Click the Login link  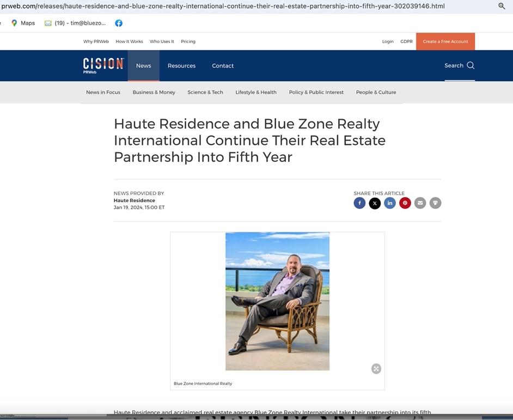[x=388, y=41]
